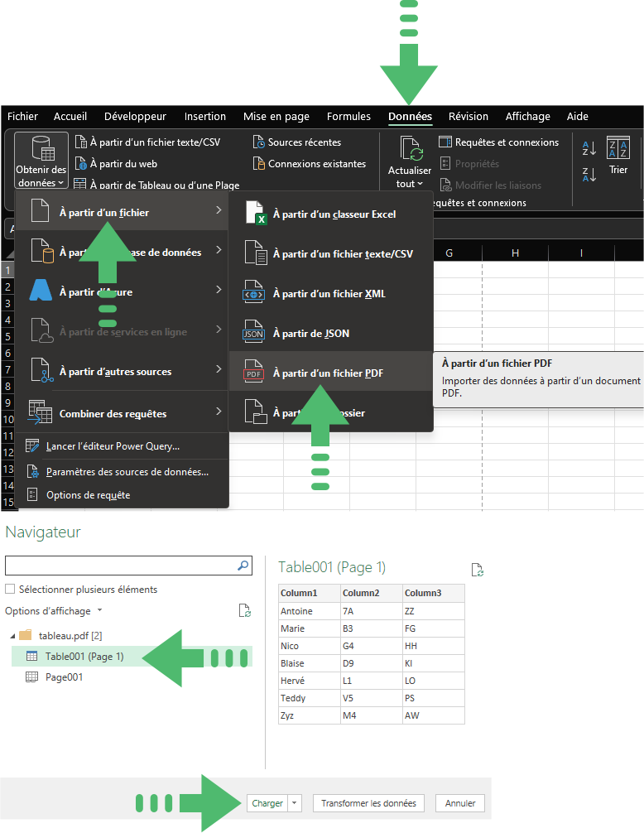Viewport: 644px width, 833px height.
Task: Choose À partir d'un fichier PDF
Action: coord(331,373)
